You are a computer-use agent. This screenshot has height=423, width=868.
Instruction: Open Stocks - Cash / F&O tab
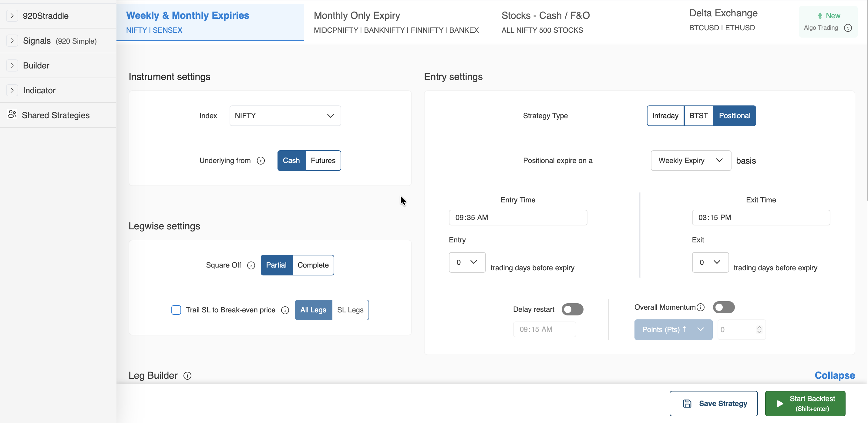(x=545, y=22)
